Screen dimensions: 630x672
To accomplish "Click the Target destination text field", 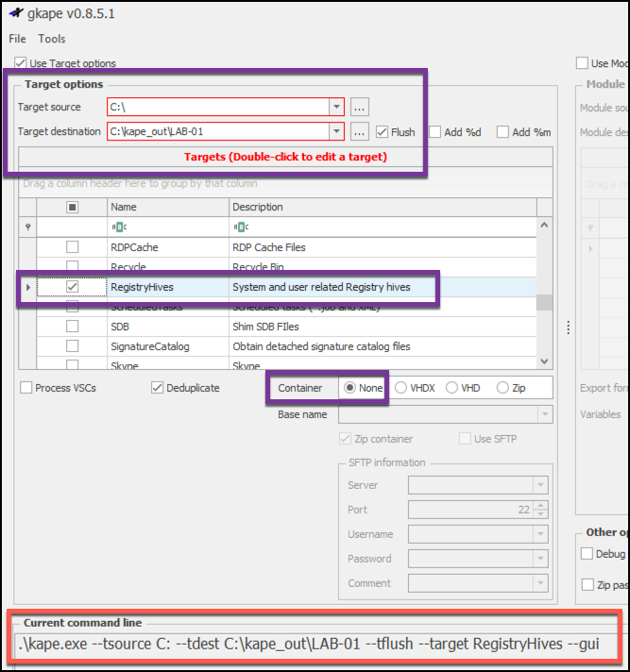I will coord(219,131).
